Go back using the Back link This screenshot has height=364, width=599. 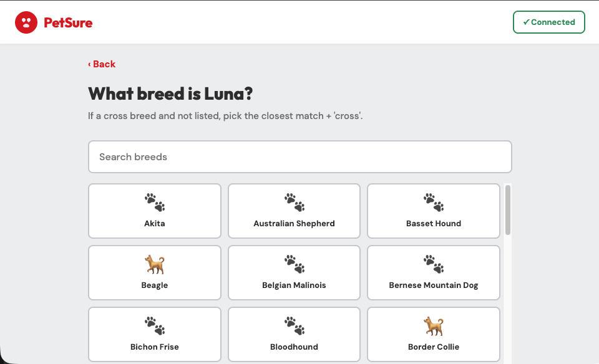(102, 64)
